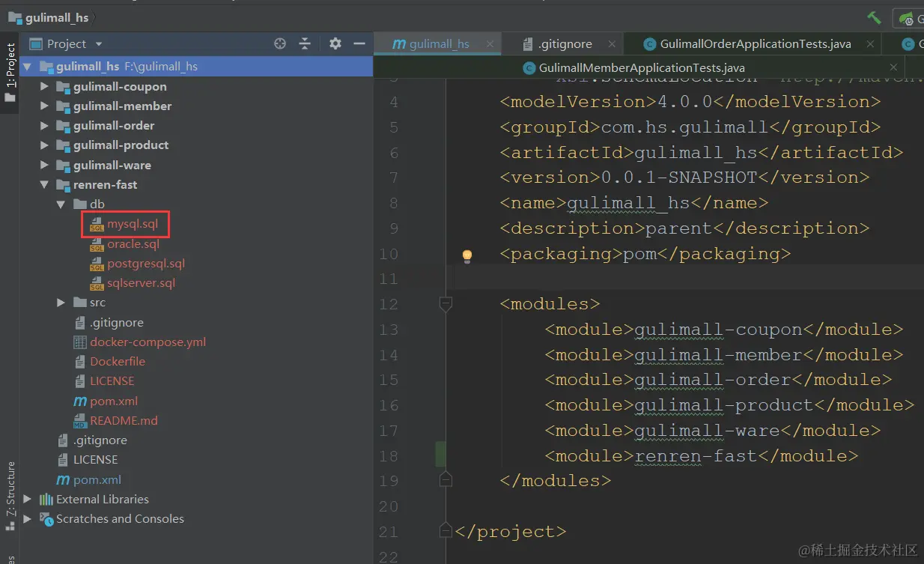Close the gulimall_hs editor tab

click(490, 44)
